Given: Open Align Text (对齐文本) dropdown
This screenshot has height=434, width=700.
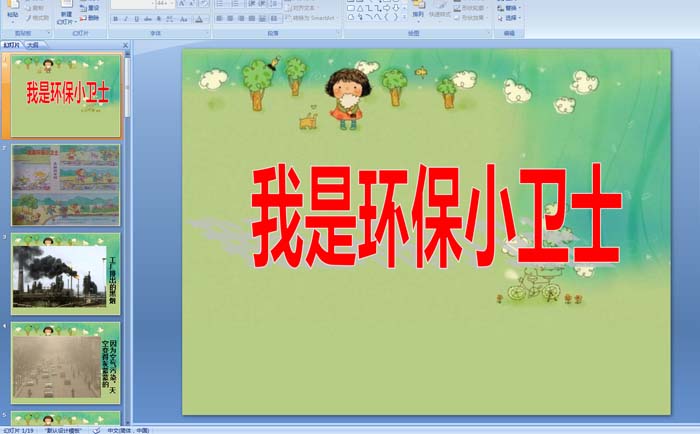Looking at the screenshot, I should pyautogui.click(x=302, y=8).
